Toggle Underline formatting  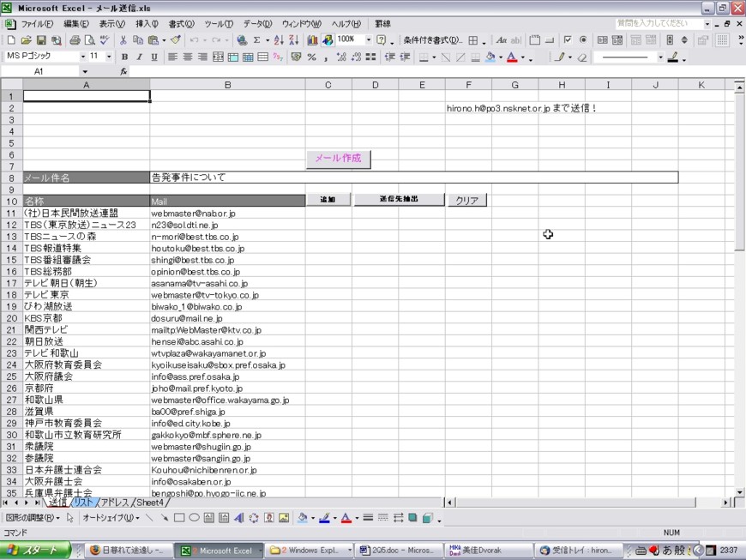(x=154, y=57)
